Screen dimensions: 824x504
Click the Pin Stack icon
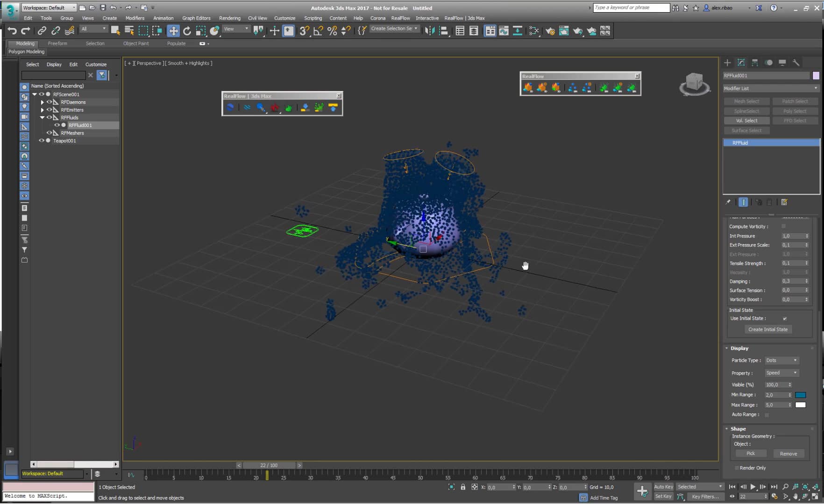pyautogui.click(x=728, y=202)
